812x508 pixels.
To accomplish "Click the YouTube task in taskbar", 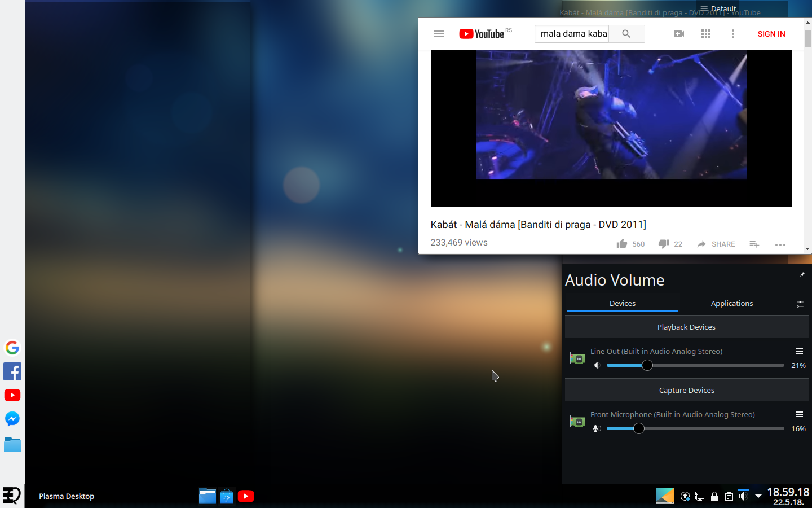I will pyautogui.click(x=246, y=496).
